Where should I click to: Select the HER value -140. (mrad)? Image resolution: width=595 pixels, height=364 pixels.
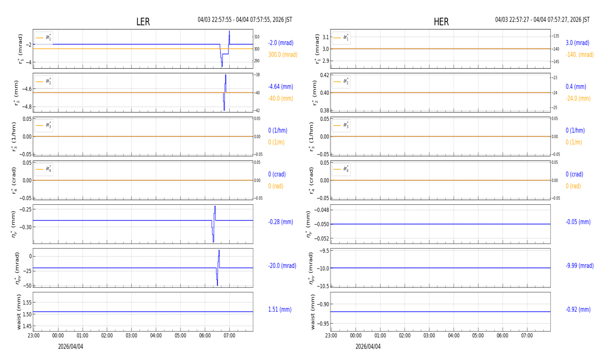579,55
